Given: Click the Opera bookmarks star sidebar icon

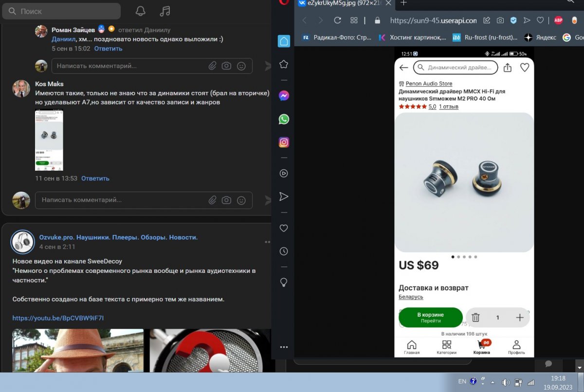Looking at the screenshot, I should pyautogui.click(x=284, y=64).
